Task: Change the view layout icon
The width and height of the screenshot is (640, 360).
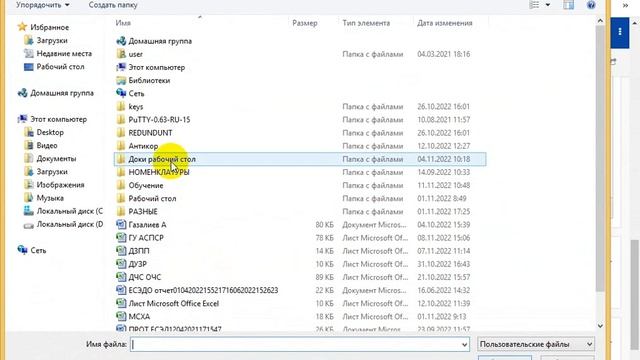Action: (534, 5)
